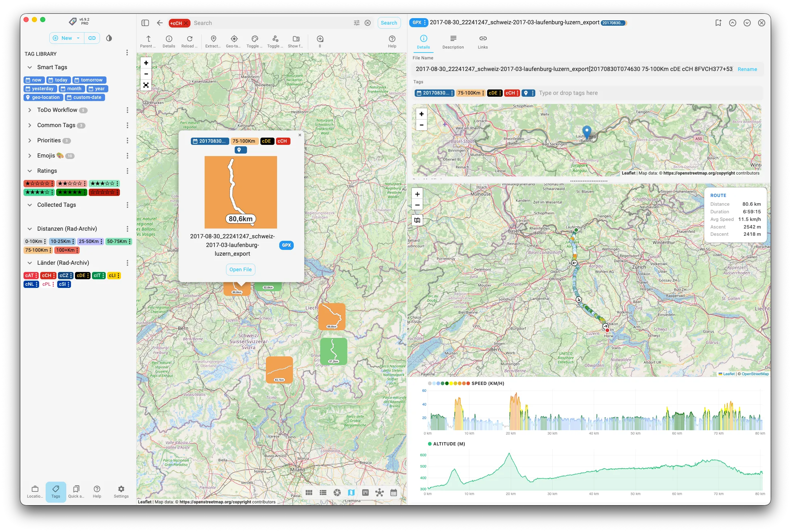The image size is (791, 532).
Task: Open the calendar view at map bottom
Action: click(x=394, y=493)
